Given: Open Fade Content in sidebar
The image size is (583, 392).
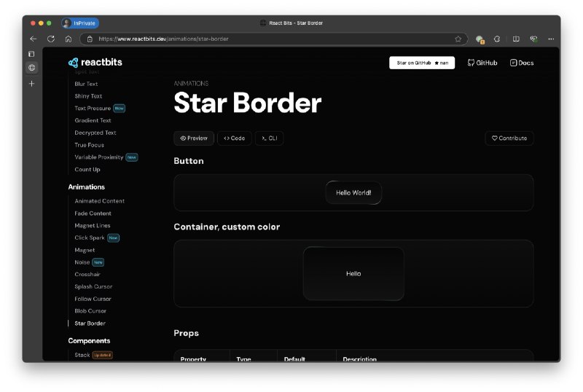Looking at the screenshot, I should tap(93, 213).
